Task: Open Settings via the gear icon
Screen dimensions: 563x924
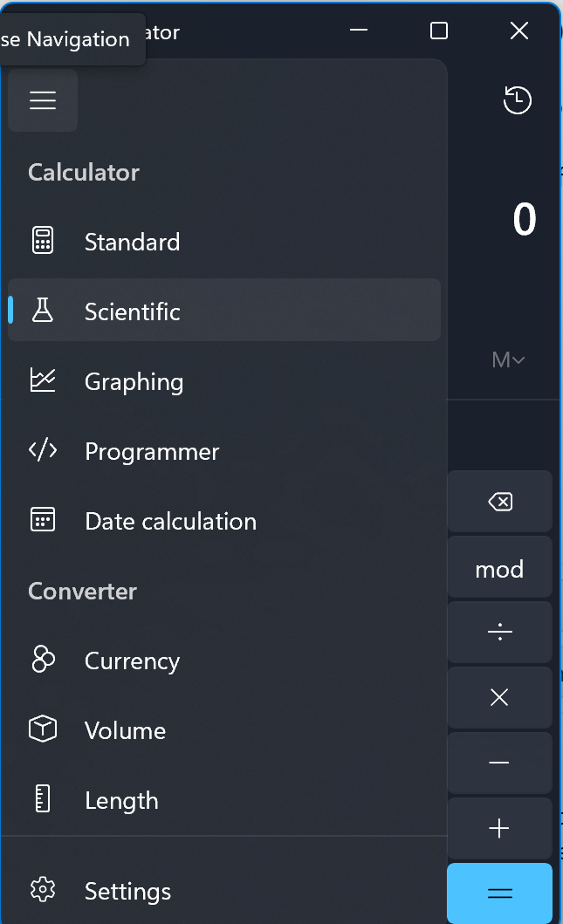Action: (43, 890)
